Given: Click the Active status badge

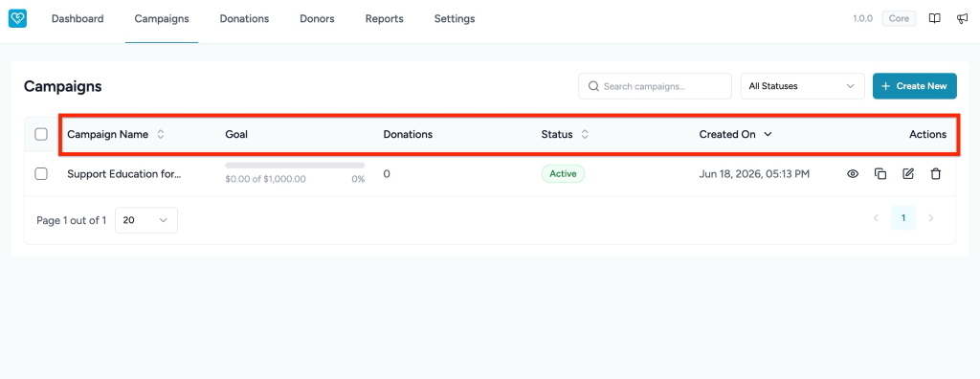Looking at the screenshot, I should tap(563, 174).
